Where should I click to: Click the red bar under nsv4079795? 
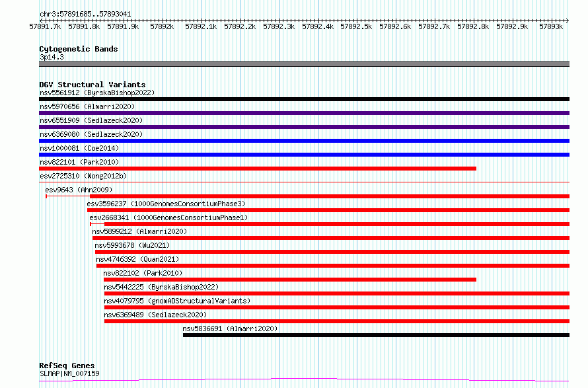pos(337,307)
